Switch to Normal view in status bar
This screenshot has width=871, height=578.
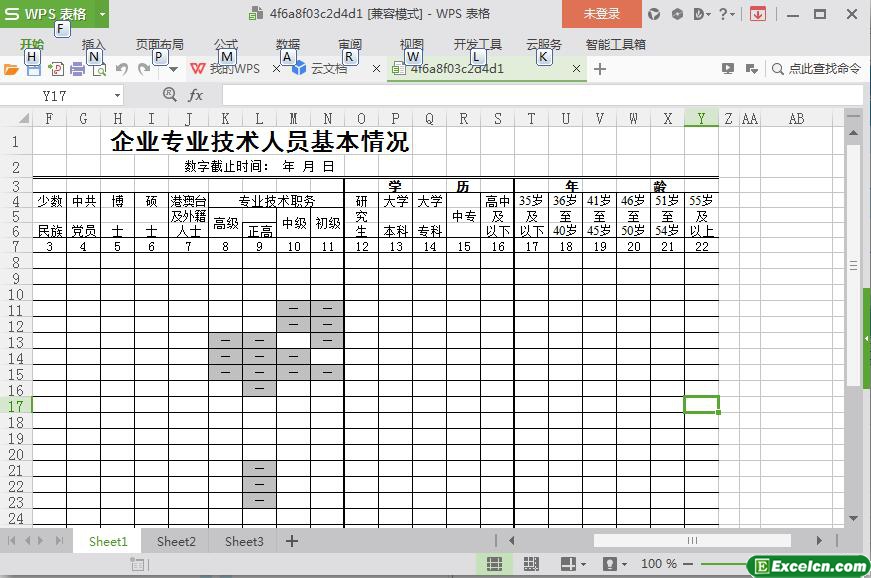[494, 565]
